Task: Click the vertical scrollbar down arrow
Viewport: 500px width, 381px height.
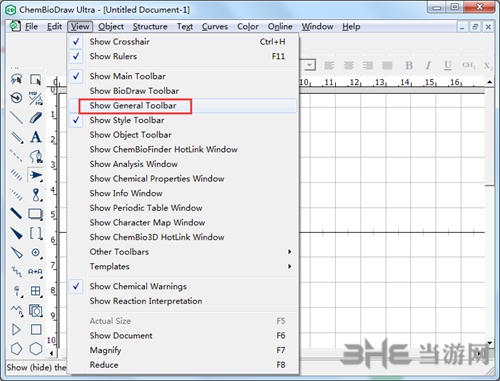Action: click(x=489, y=342)
